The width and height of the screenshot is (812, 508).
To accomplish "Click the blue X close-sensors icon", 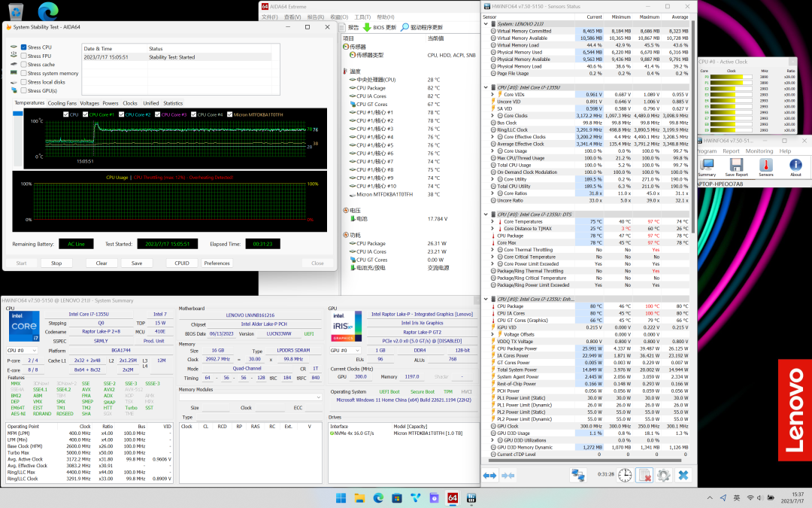I will click(683, 475).
